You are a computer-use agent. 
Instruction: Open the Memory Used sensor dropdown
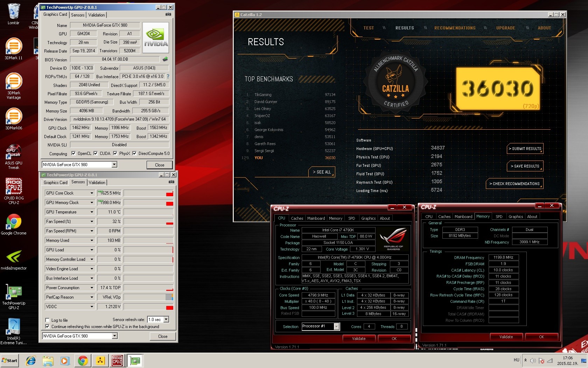[x=92, y=240]
